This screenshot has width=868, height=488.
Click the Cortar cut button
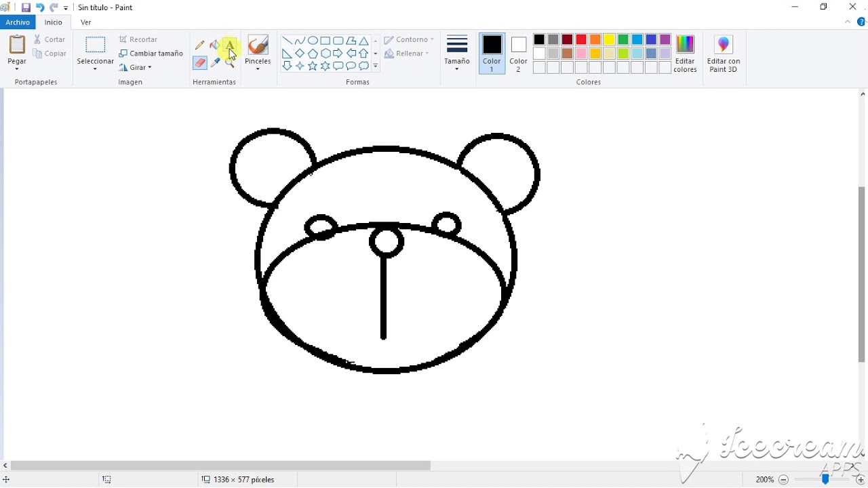[50, 39]
